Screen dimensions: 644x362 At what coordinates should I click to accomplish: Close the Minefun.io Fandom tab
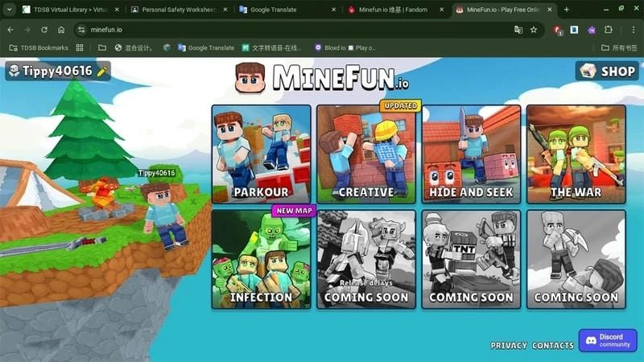click(x=441, y=10)
